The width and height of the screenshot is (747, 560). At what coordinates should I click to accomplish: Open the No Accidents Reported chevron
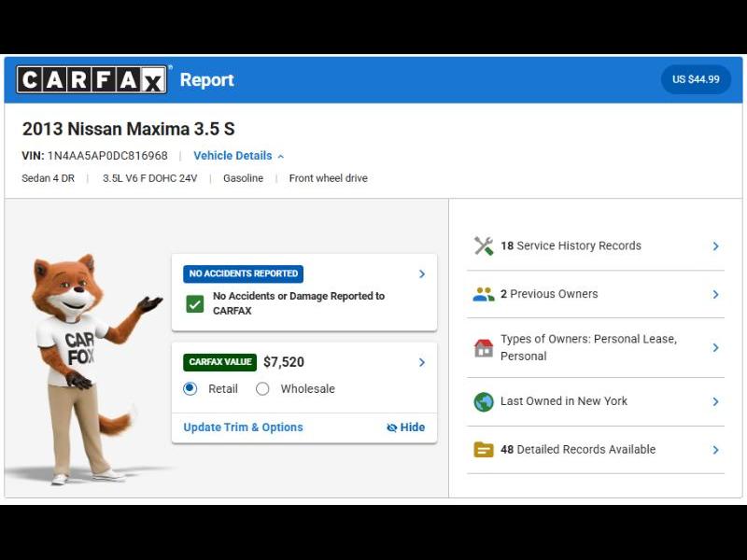[x=422, y=273]
